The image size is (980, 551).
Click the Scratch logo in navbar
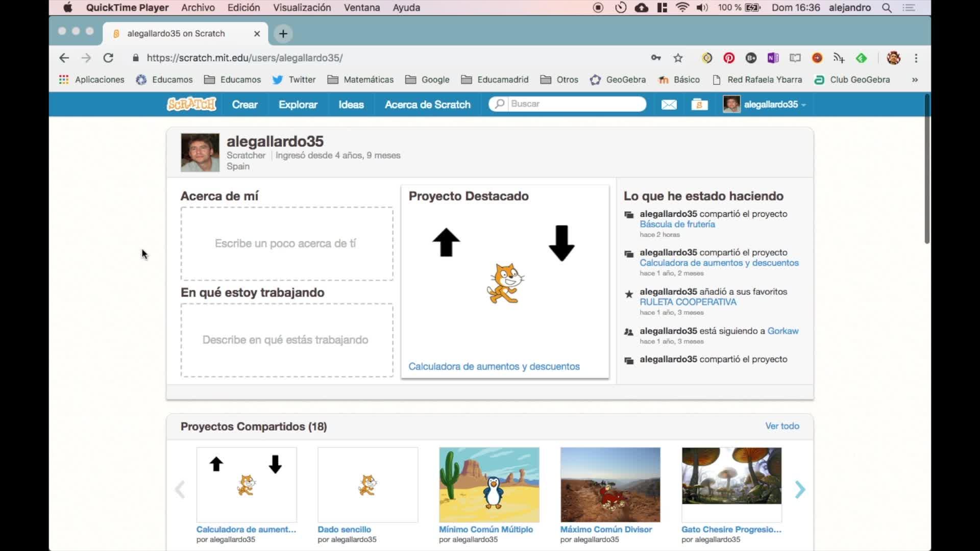(191, 104)
